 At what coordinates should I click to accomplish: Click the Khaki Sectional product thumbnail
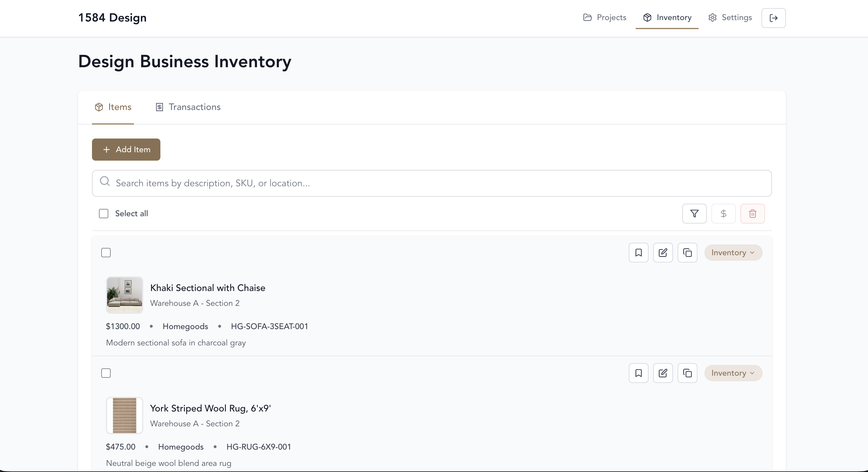click(x=124, y=295)
